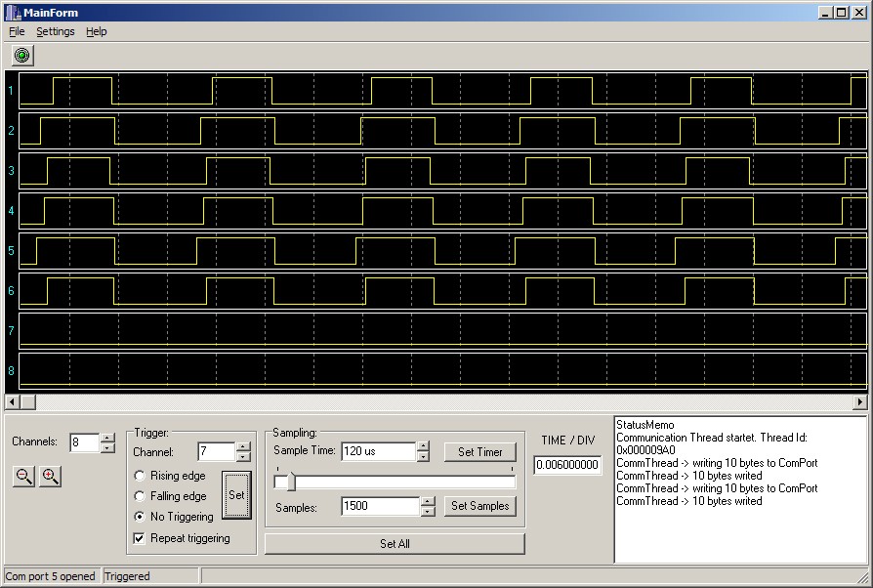Select the Rising edge trigger option
Viewport: 873px width, 588px height.
[x=141, y=476]
